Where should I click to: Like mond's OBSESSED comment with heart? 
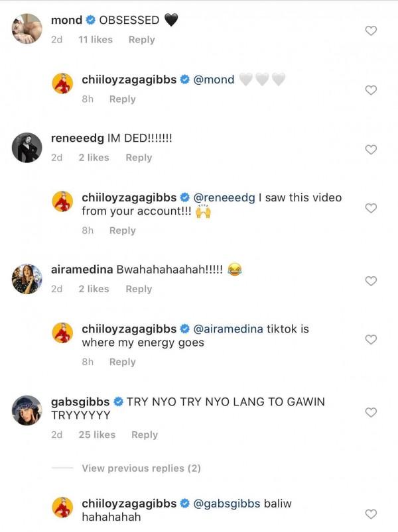[x=371, y=30]
